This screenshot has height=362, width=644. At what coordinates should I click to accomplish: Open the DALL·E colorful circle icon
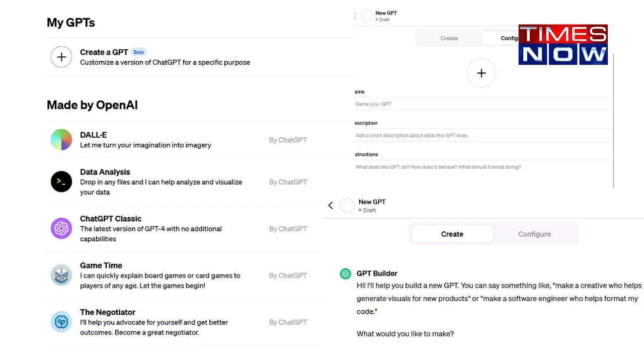point(61,140)
